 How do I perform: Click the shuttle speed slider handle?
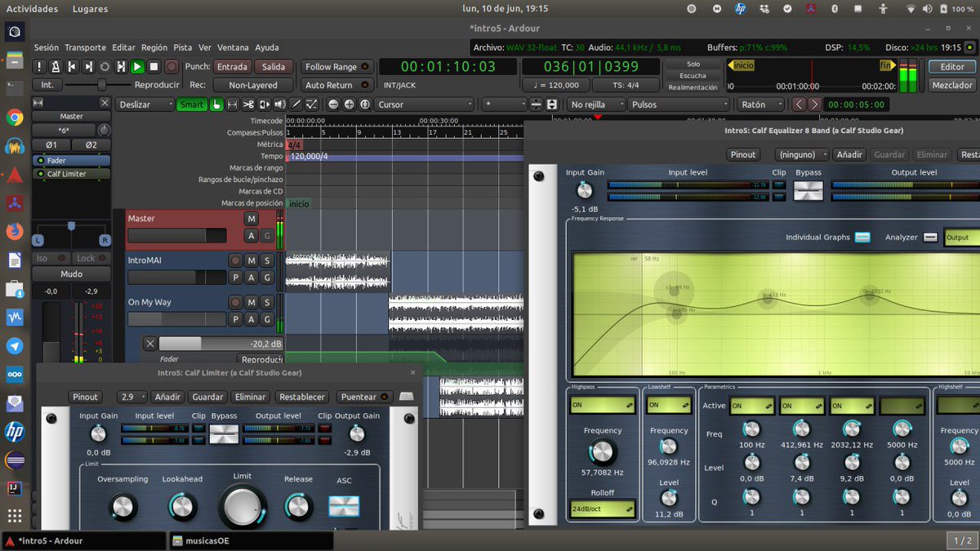102,85
